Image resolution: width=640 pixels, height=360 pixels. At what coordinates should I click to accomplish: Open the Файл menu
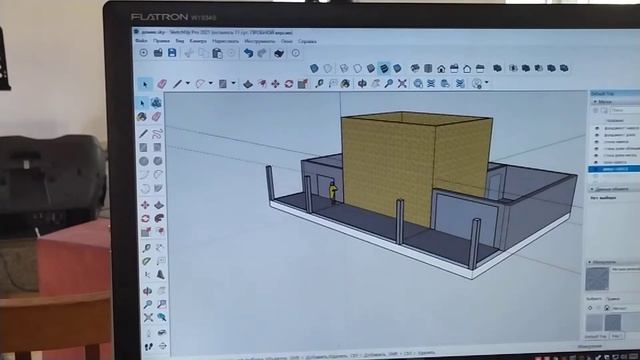(141, 41)
